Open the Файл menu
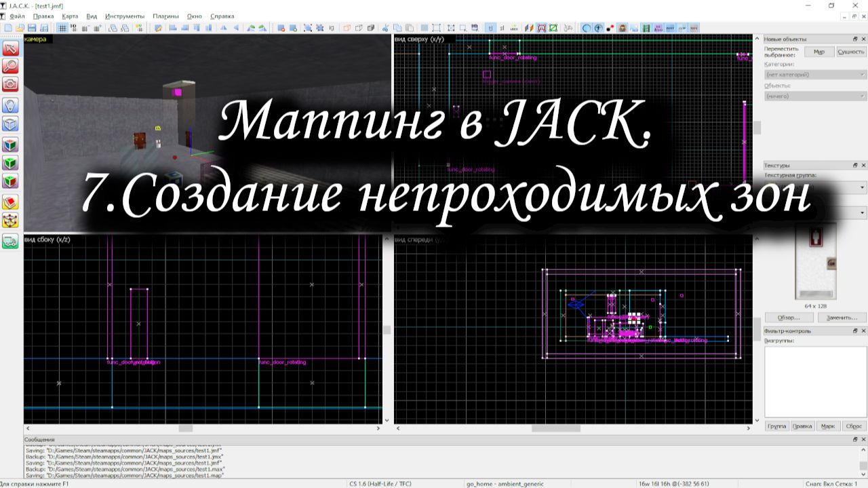868x488 pixels. (18, 16)
